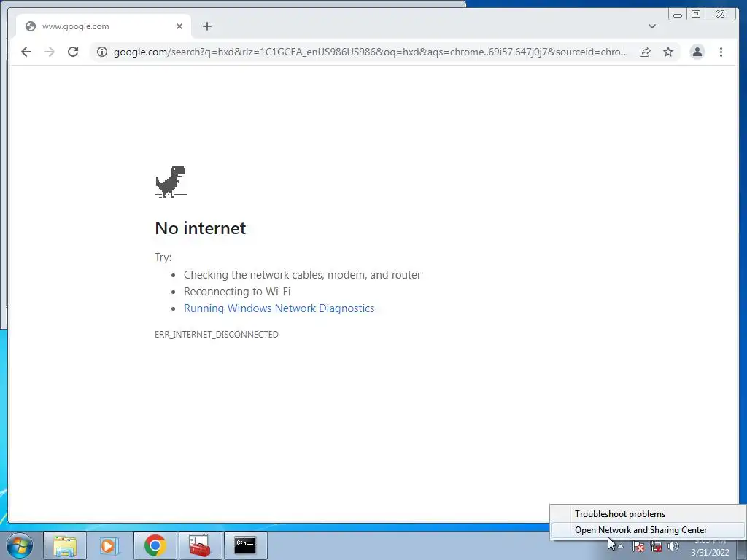Go back using the browser back arrow
The image size is (747, 560).
pos(26,52)
